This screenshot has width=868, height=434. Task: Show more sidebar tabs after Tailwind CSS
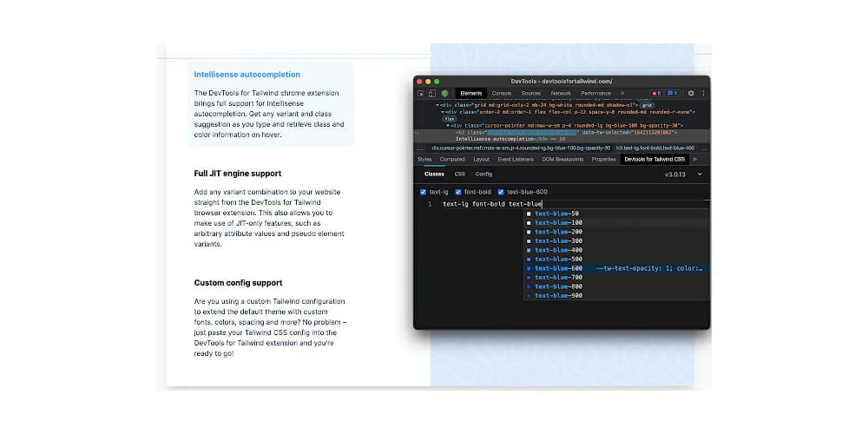[x=694, y=160]
